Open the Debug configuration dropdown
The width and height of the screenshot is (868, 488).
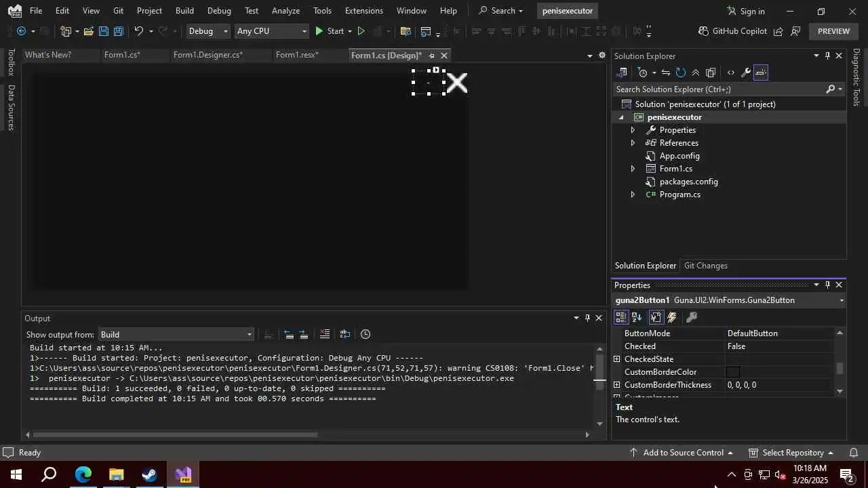[x=208, y=31]
